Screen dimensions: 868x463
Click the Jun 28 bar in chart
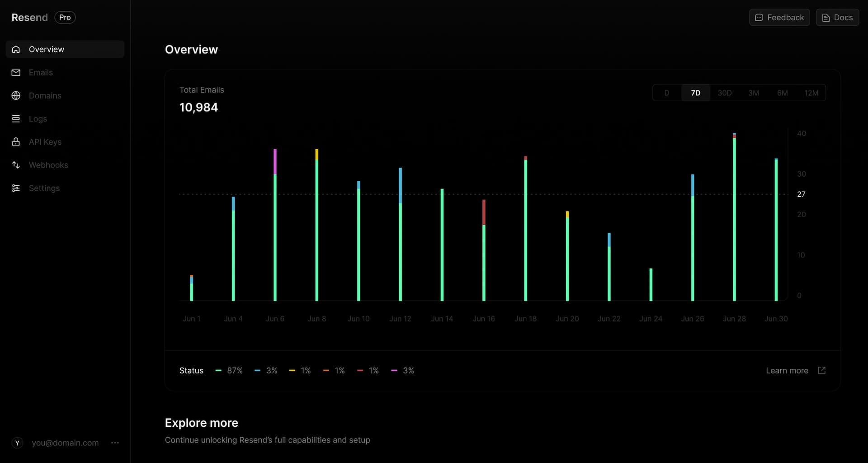tap(734, 217)
